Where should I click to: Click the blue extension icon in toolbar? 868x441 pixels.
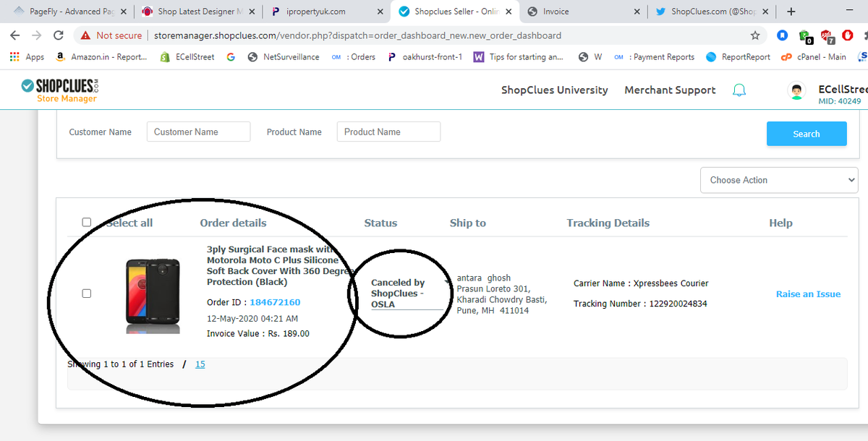tap(783, 35)
